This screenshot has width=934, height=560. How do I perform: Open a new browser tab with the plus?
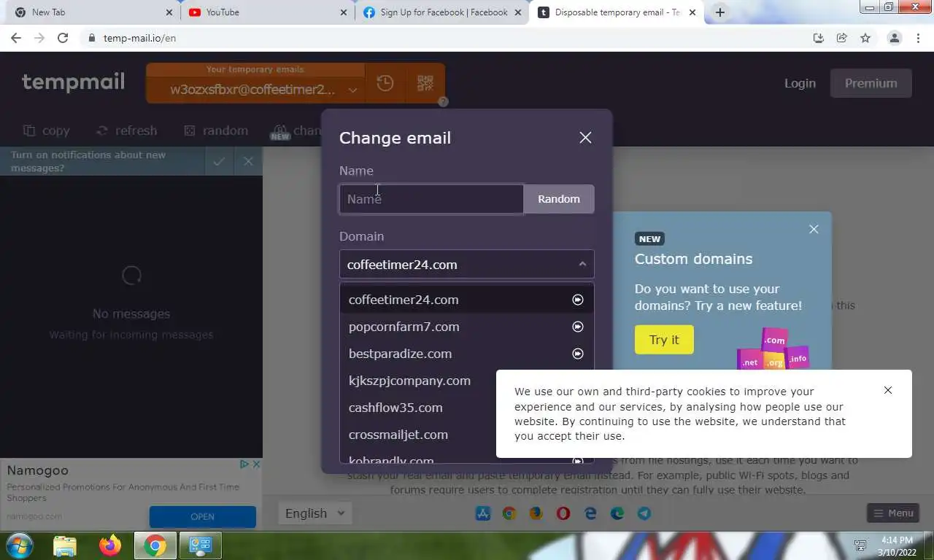click(720, 12)
